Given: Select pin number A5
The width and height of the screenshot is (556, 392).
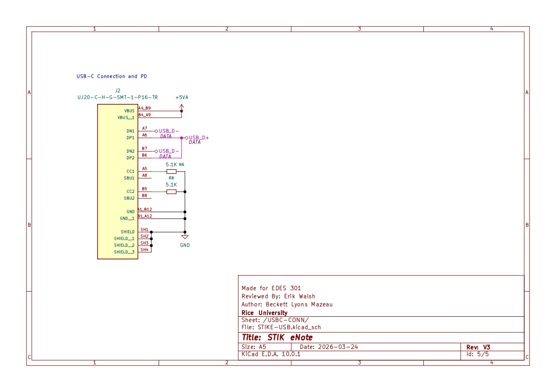Looking at the screenshot, I should [x=144, y=168].
